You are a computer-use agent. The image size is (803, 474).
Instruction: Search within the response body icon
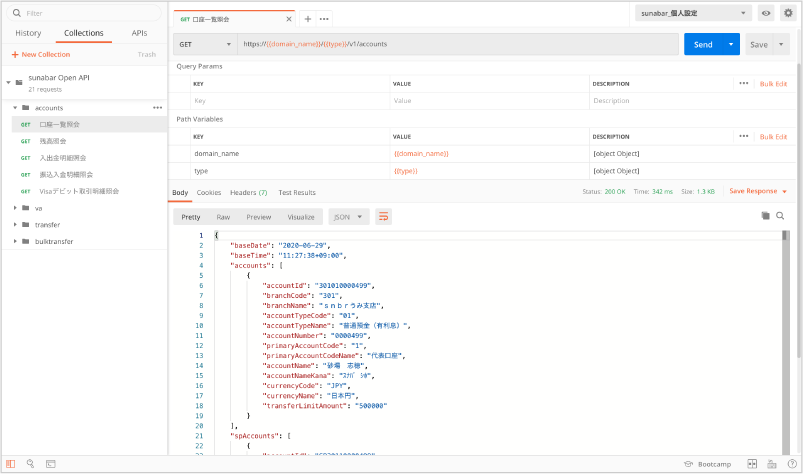pos(780,216)
